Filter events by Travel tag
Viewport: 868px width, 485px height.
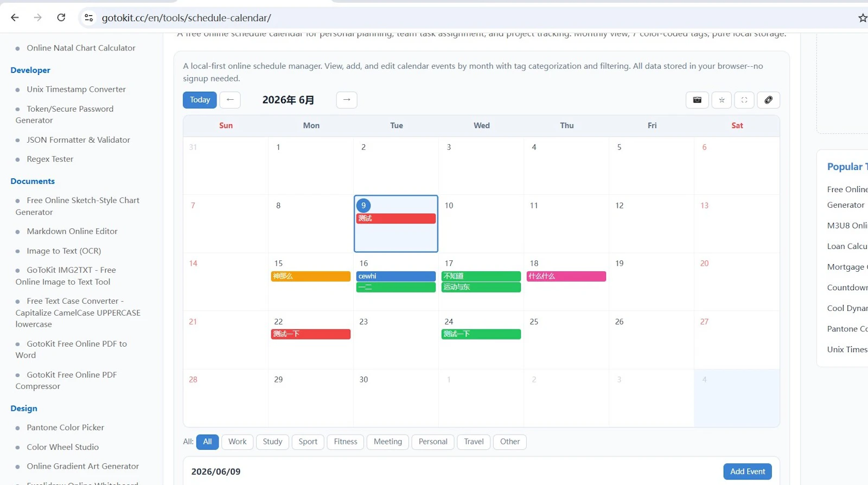tap(474, 442)
